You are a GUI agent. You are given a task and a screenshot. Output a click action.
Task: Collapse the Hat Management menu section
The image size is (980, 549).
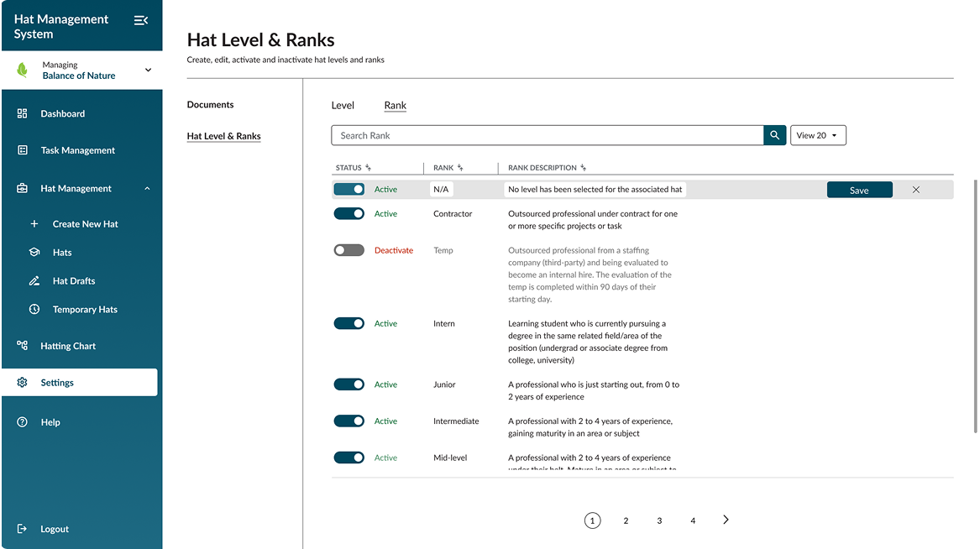tap(147, 189)
